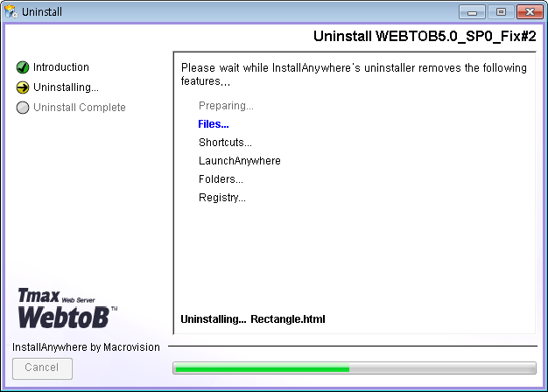Click the Folders... entry
The image size is (548, 392).
221,179
